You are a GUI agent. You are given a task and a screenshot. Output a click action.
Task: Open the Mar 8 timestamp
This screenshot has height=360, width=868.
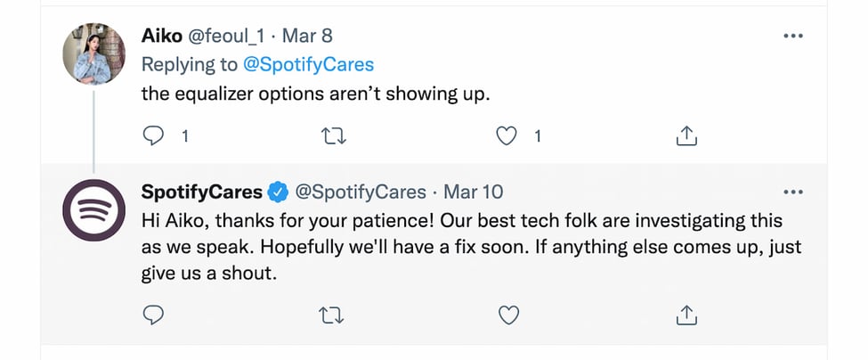307,36
